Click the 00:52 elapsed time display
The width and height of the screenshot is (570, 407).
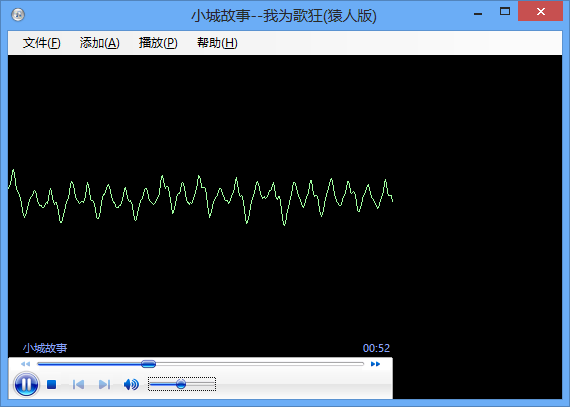376,348
